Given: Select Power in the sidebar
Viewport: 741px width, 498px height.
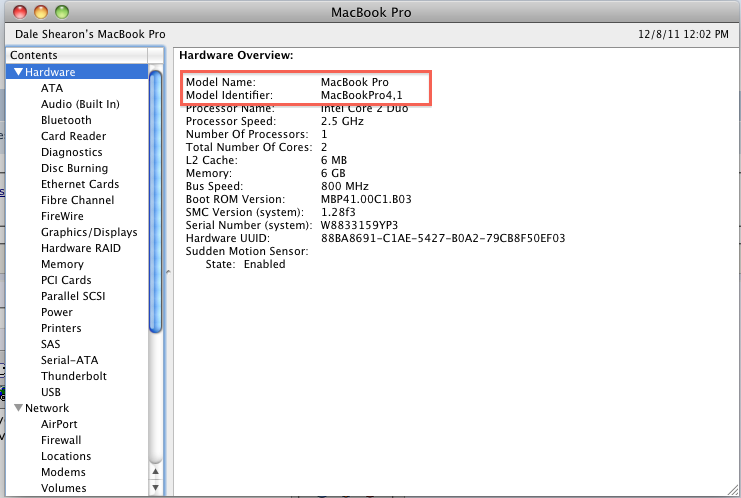Looking at the screenshot, I should coord(57,312).
